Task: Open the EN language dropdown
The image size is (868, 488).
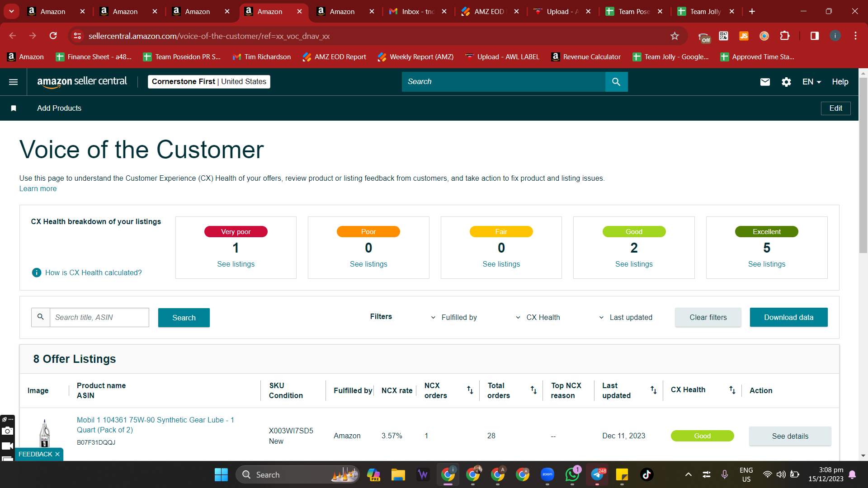Action: tap(811, 82)
